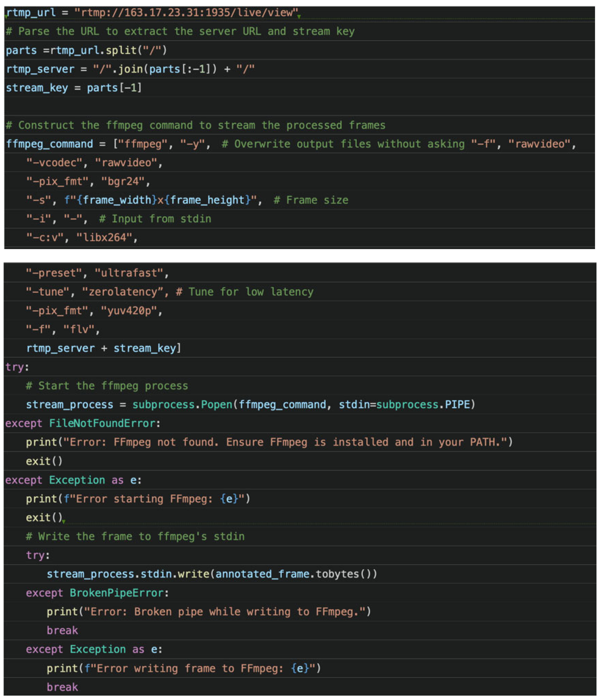The image size is (601, 700).
Task: Click the "libx264" codec string
Action: point(104,238)
